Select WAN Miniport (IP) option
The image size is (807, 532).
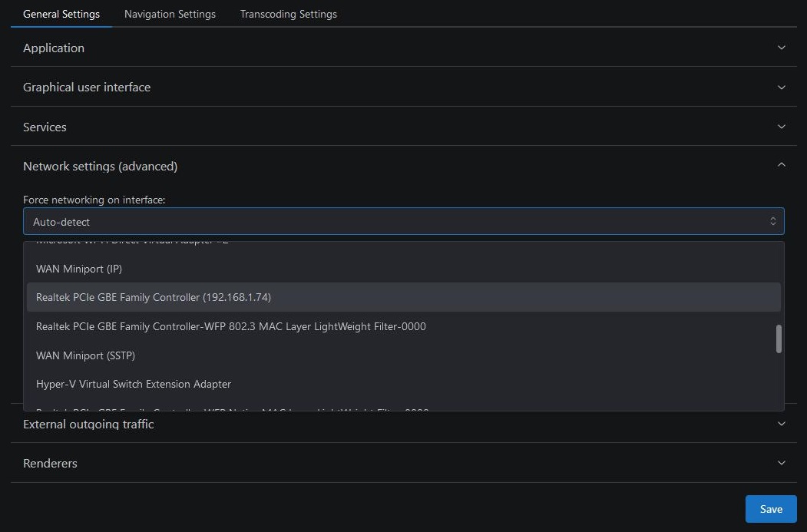tap(404, 269)
